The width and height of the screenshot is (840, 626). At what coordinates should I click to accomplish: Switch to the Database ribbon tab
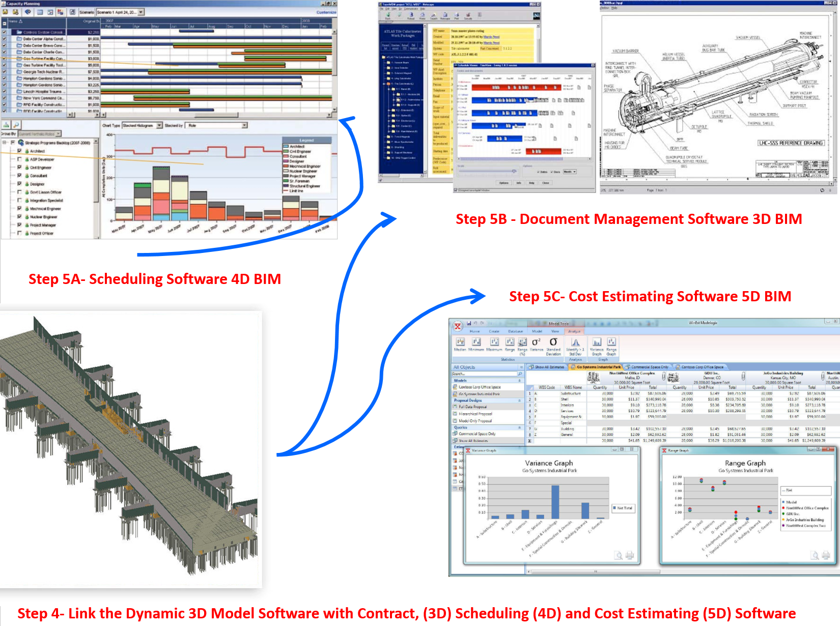tap(515, 331)
